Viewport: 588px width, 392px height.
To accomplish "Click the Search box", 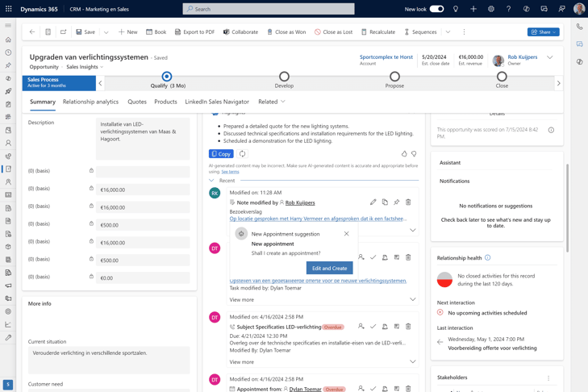I will coord(269,9).
